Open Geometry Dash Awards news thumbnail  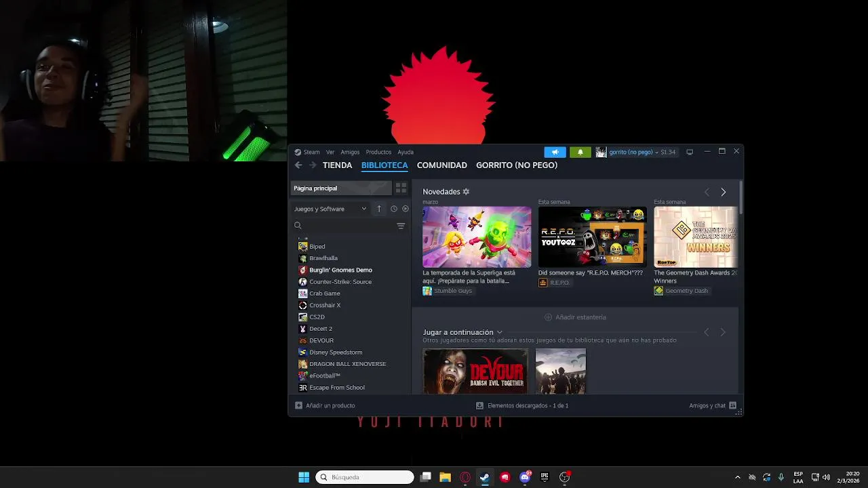point(696,237)
